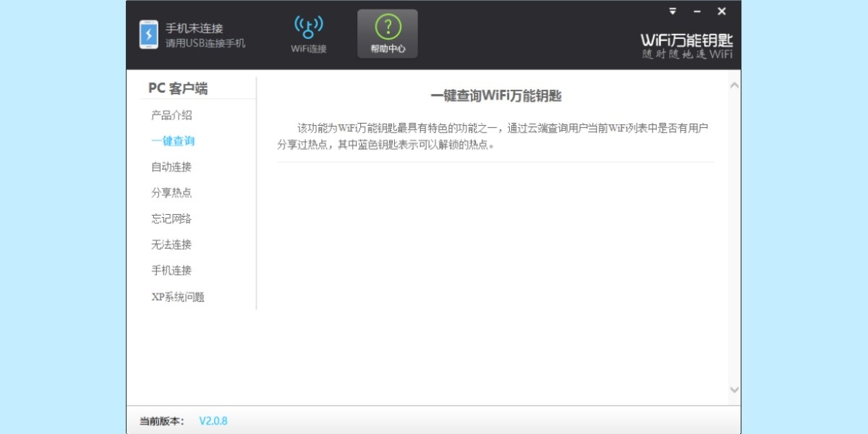The image size is (868, 434).
Task: Select 忘记网络 in the sidebar
Action: click(171, 218)
